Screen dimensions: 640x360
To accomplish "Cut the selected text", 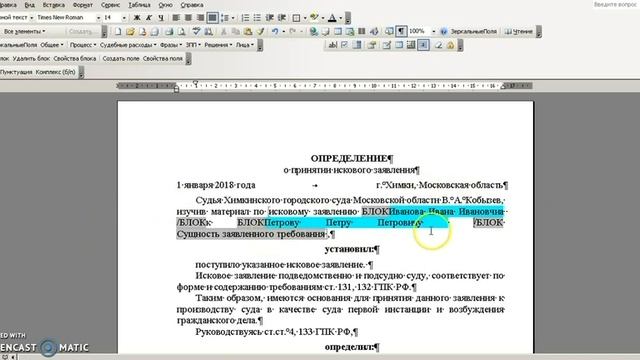I will pyautogui.click(x=224, y=31).
